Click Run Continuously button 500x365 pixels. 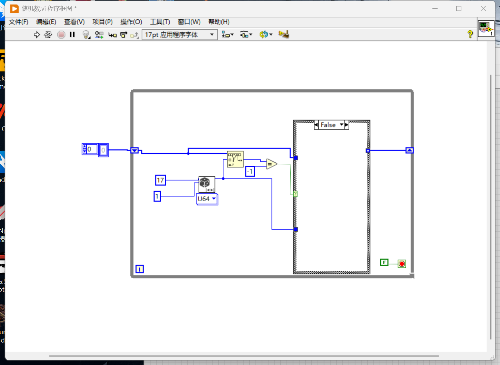pyautogui.click(x=48, y=34)
